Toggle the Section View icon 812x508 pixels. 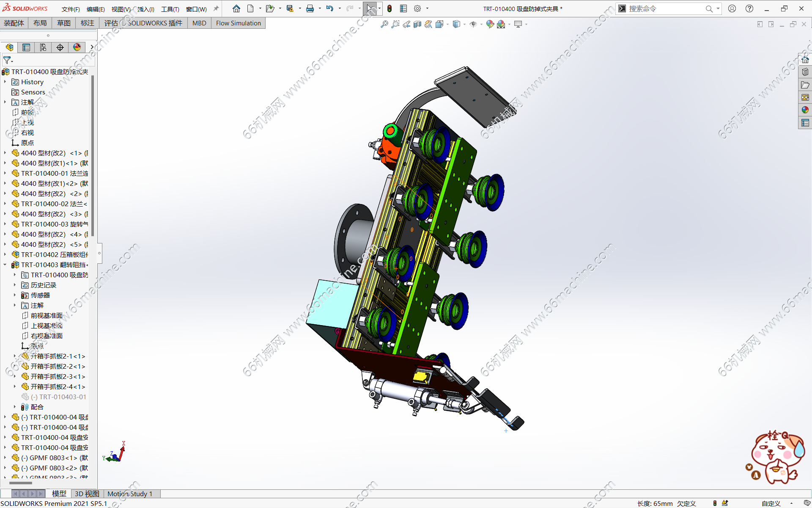click(x=417, y=24)
